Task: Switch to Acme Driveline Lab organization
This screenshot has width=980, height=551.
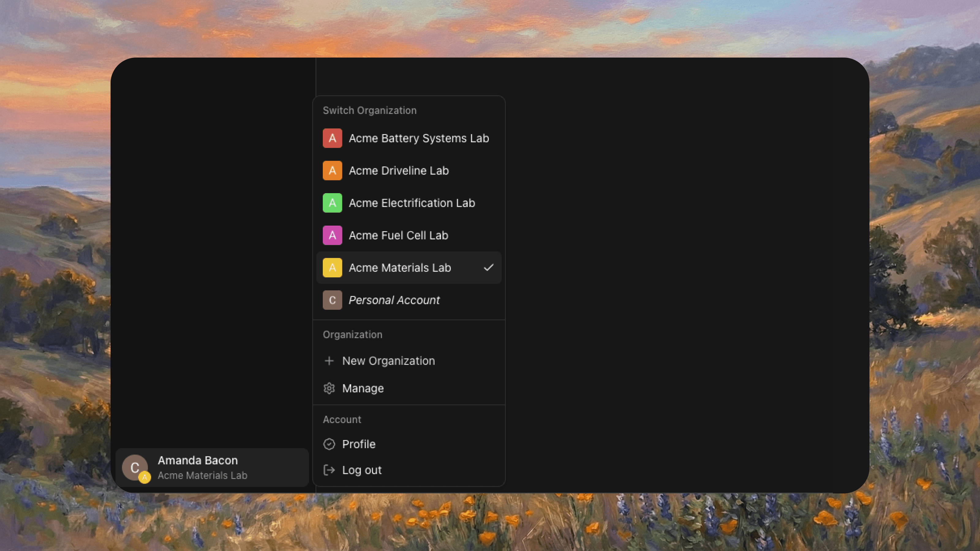Action: pyautogui.click(x=398, y=171)
